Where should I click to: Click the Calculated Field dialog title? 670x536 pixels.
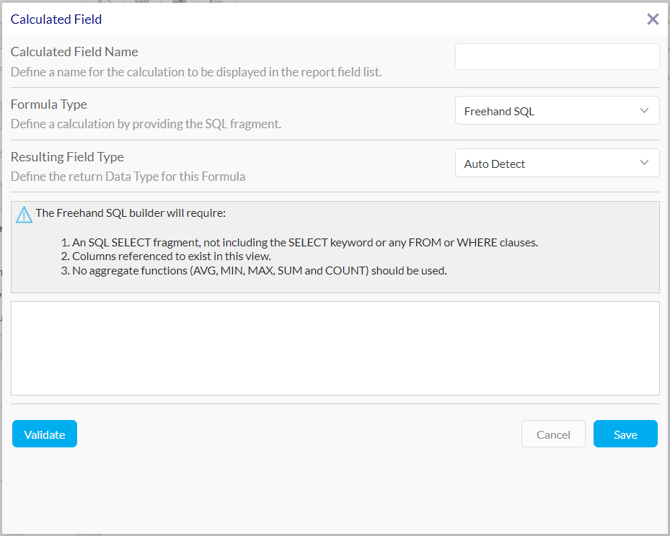[56, 19]
